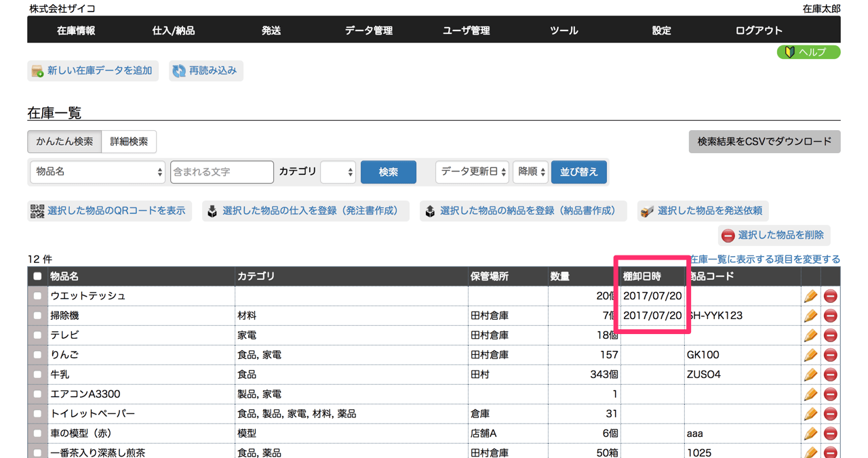This screenshot has height=458, width=868.
Task: Open the カテゴリ dropdown
Action: pyautogui.click(x=338, y=172)
